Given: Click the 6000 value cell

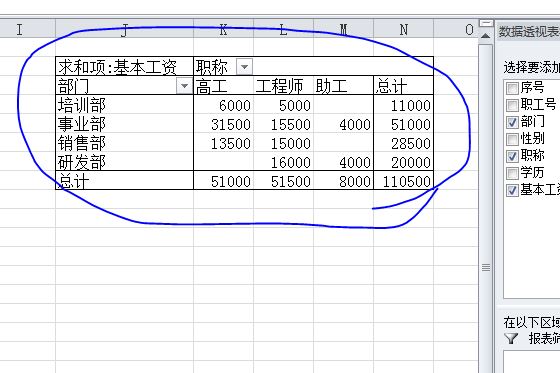Looking at the screenshot, I should coord(224,105).
